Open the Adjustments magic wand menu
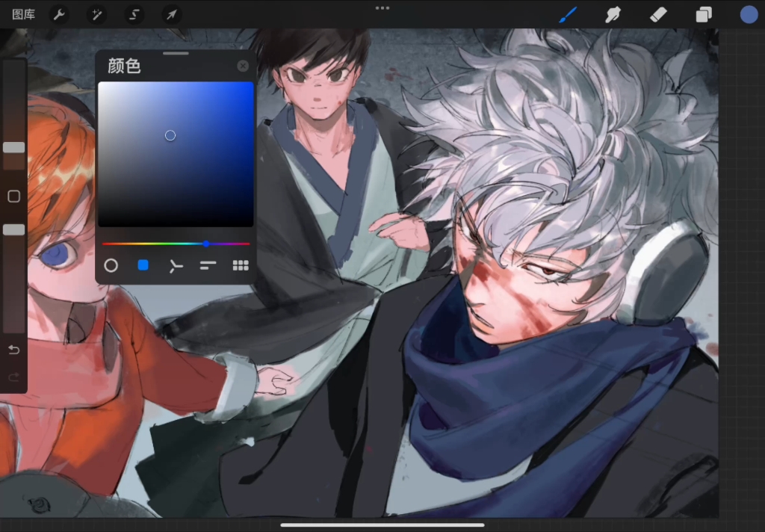765x532 pixels. (96, 15)
